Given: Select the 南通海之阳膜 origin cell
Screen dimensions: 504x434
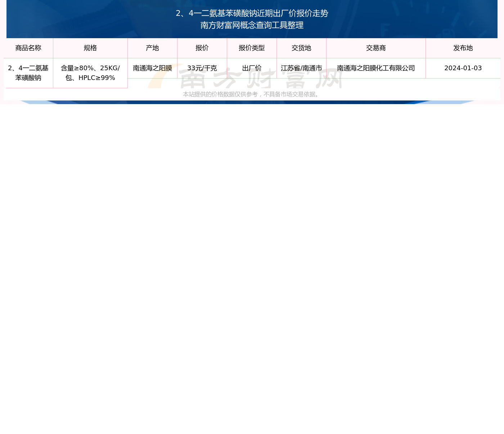Looking at the screenshot, I should point(153,68).
